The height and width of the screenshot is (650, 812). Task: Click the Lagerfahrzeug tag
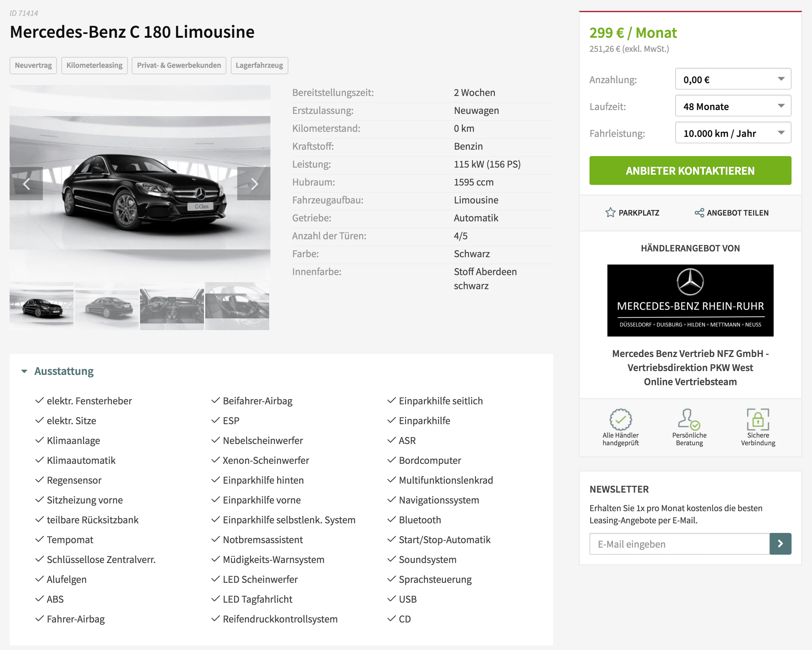[259, 65]
